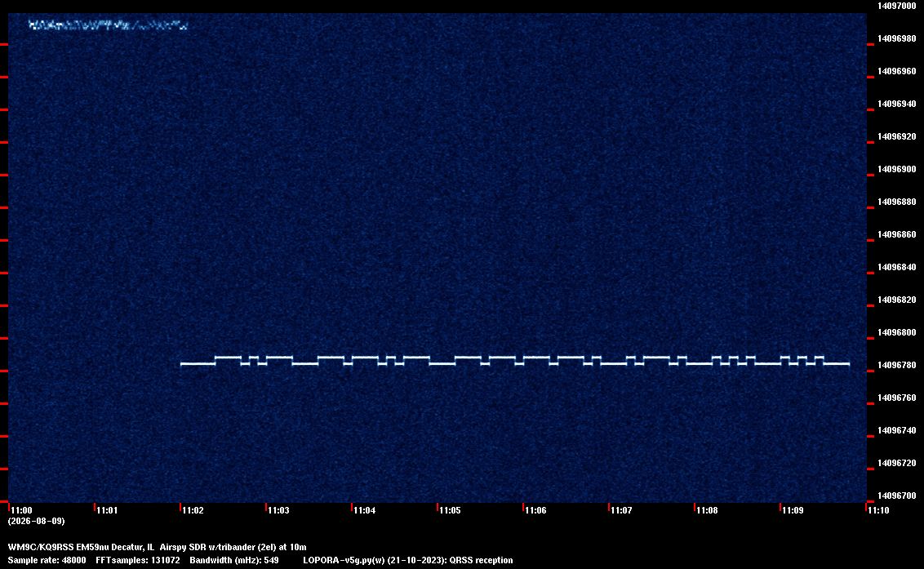Screen dimensions: 924x569
Task: Click the 14096900 frequency label
Action: 896,169
